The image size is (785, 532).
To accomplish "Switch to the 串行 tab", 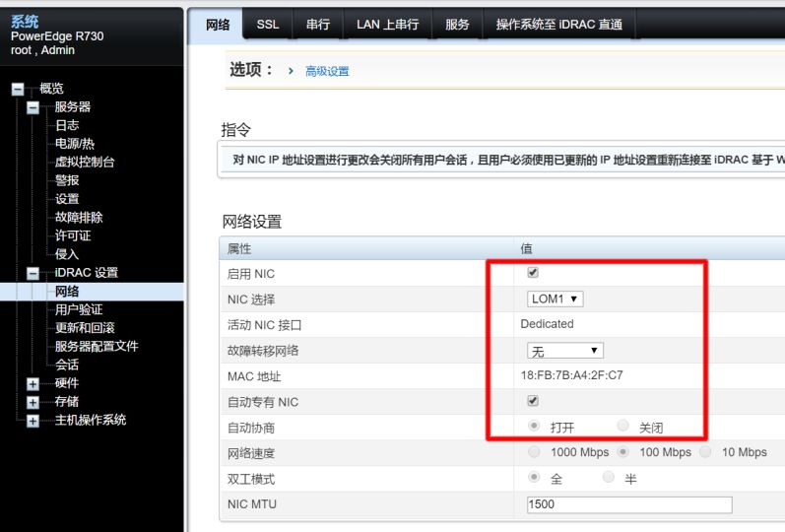I will coord(318,25).
